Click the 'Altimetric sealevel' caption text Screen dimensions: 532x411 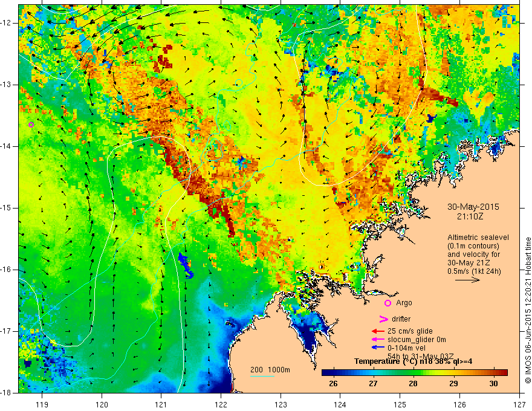click(x=478, y=238)
